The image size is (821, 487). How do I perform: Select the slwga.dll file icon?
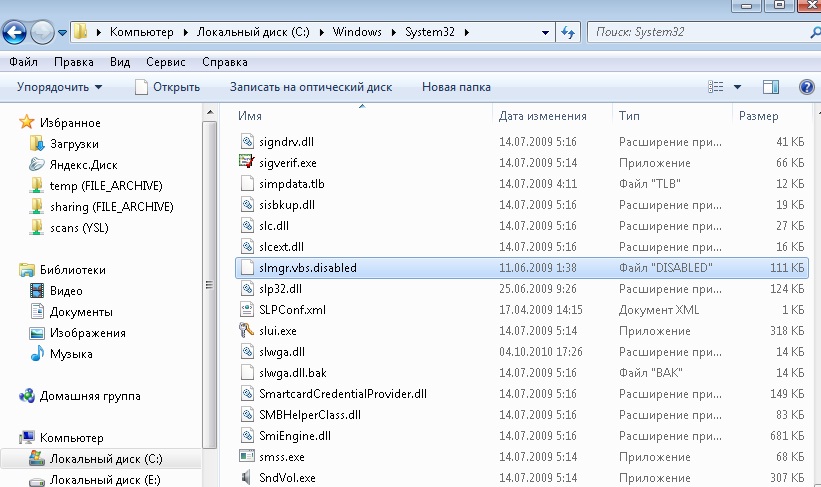247,351
